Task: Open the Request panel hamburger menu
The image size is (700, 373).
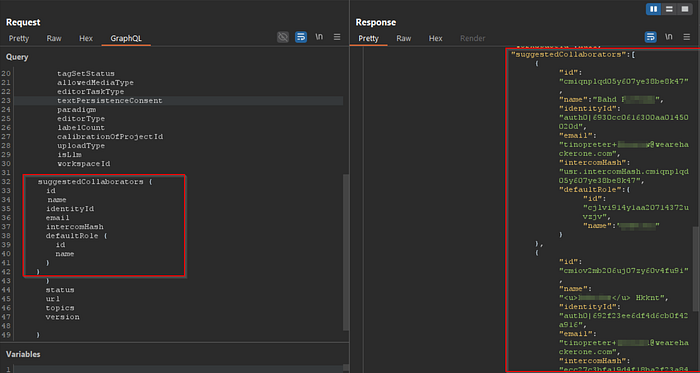Action: pyautogui.click(x=337, y=37)
